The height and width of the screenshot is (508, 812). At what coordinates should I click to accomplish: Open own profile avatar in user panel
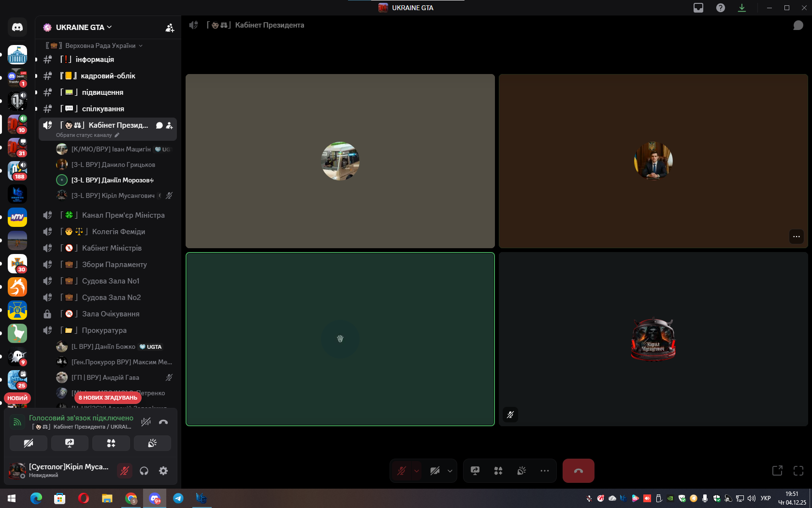point(17,470)
